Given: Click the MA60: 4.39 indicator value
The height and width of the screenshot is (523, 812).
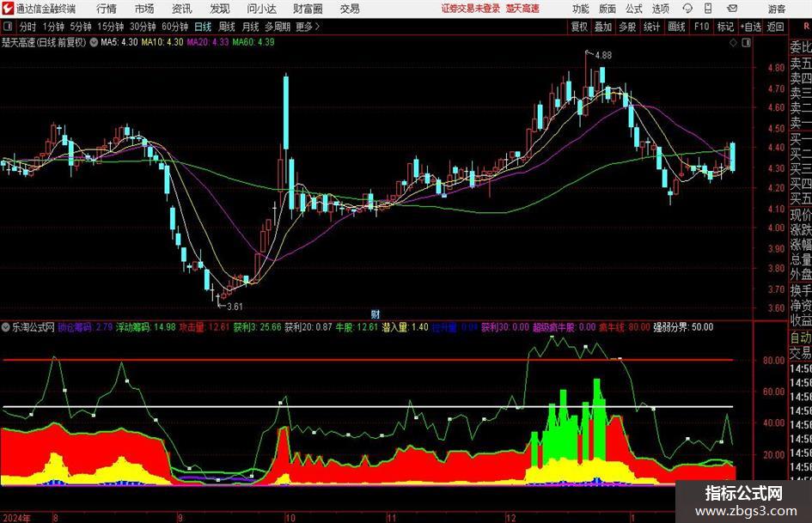Looking at the screenshot, I should coord(253,42).
